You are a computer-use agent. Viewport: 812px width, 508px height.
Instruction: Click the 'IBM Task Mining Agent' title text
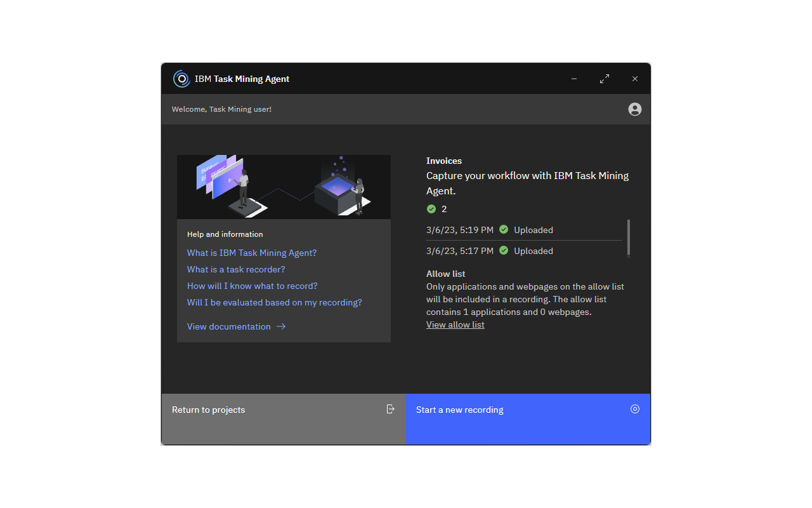tap(242, 79)
